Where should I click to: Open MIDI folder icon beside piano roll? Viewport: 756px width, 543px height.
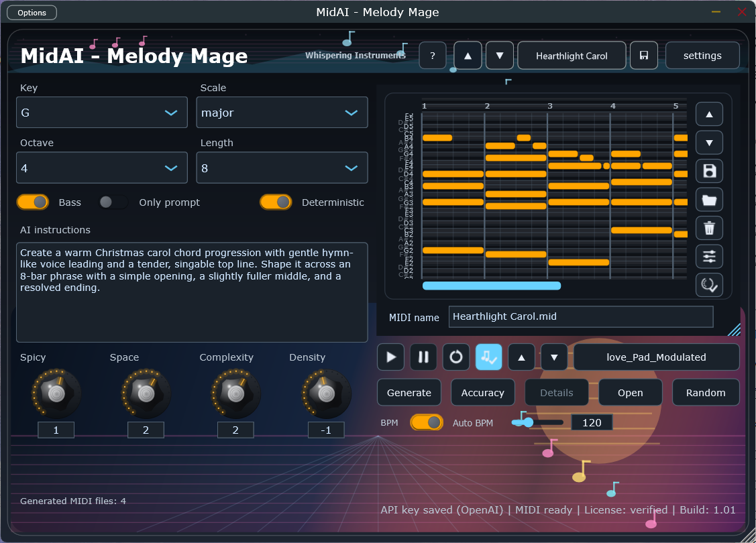pos(709,200)
